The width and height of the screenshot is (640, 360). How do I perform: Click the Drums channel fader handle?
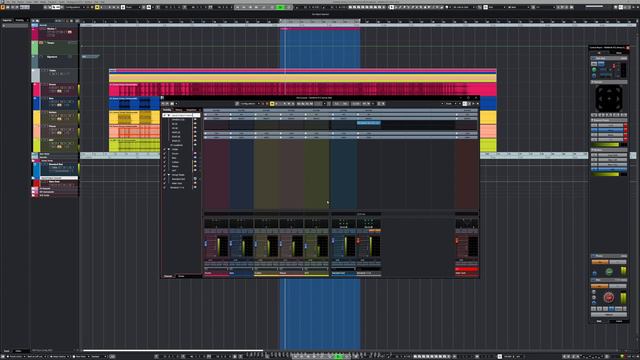click(x=206, y=243)
